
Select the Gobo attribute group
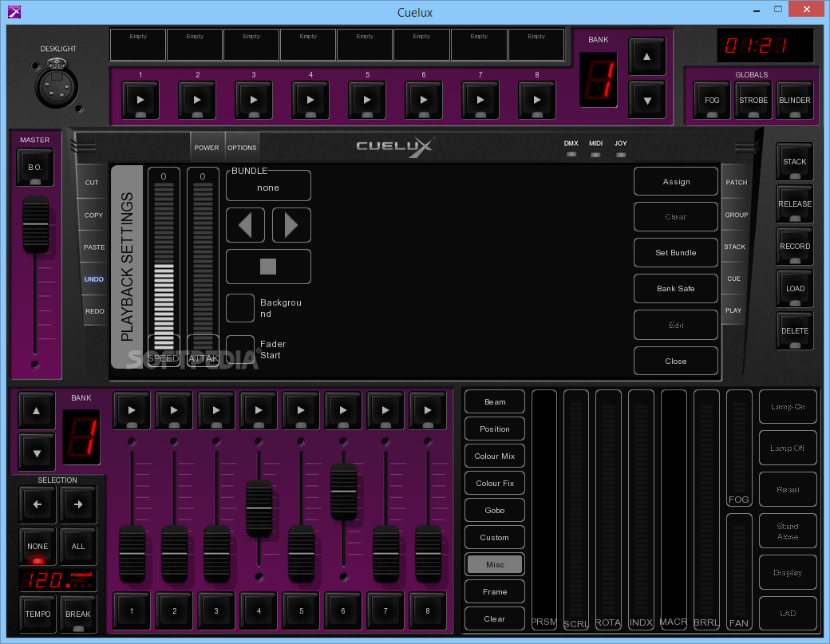495,510
